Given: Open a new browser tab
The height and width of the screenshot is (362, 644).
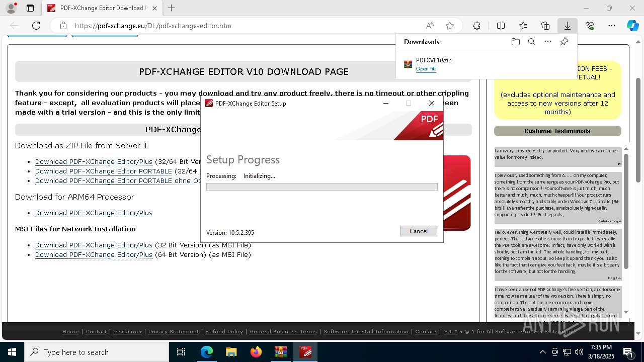Looking at the screenshot, I should 172,8.
